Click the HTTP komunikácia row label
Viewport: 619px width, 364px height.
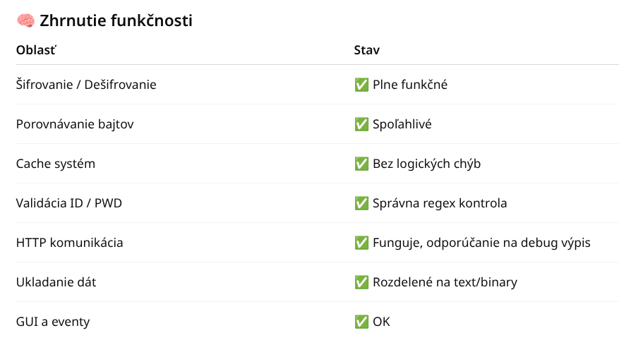[70, 243]
